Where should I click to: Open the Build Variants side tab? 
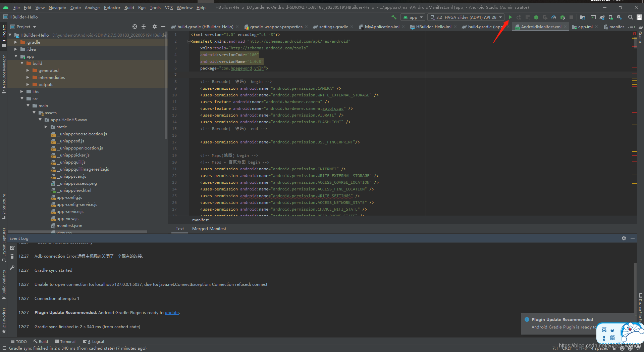pos(4,285)
